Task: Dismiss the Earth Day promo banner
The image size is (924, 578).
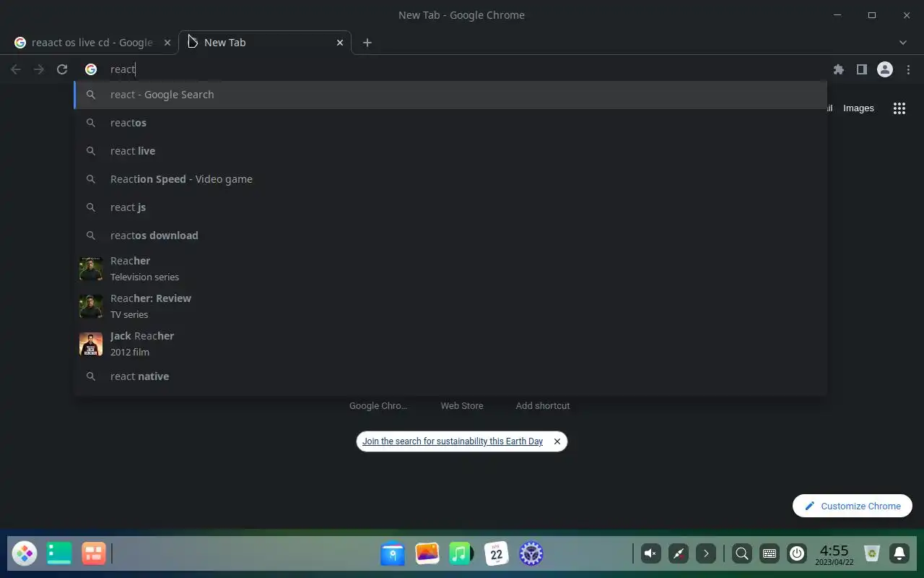Action: coord(557,441)
